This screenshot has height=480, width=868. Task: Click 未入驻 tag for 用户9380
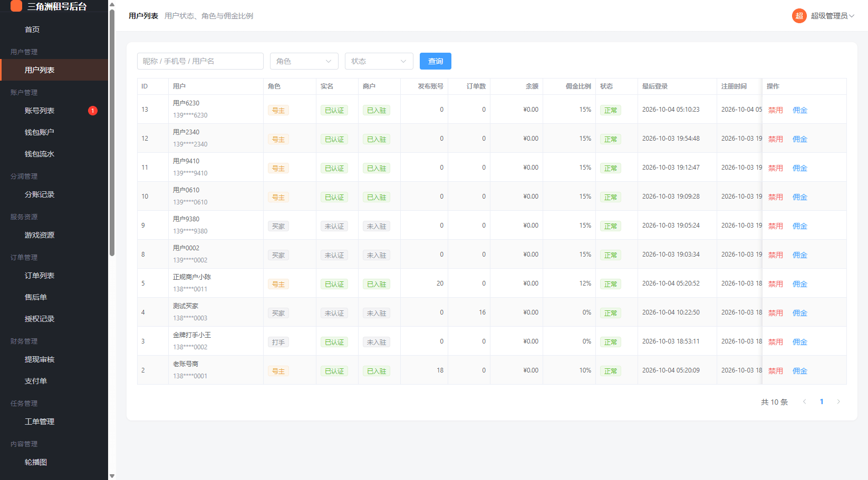[377, 227]
